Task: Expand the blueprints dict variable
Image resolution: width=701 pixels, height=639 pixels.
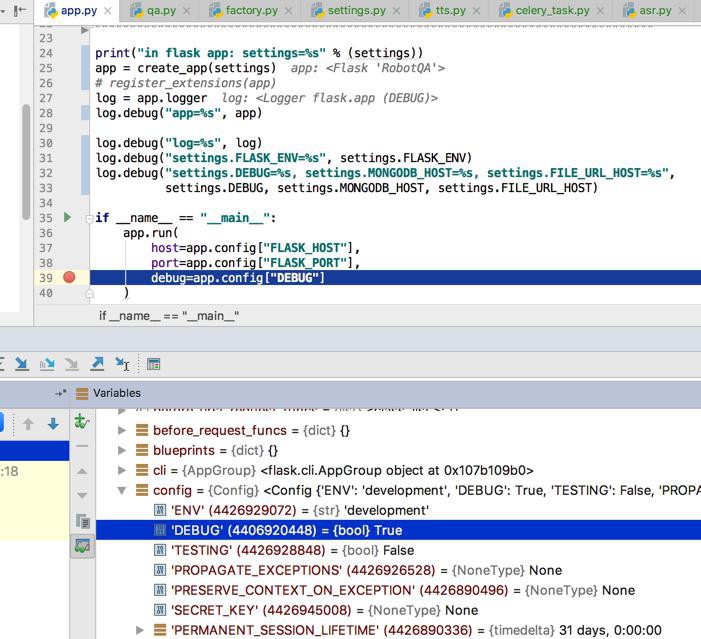Action: tap(122, 450)
